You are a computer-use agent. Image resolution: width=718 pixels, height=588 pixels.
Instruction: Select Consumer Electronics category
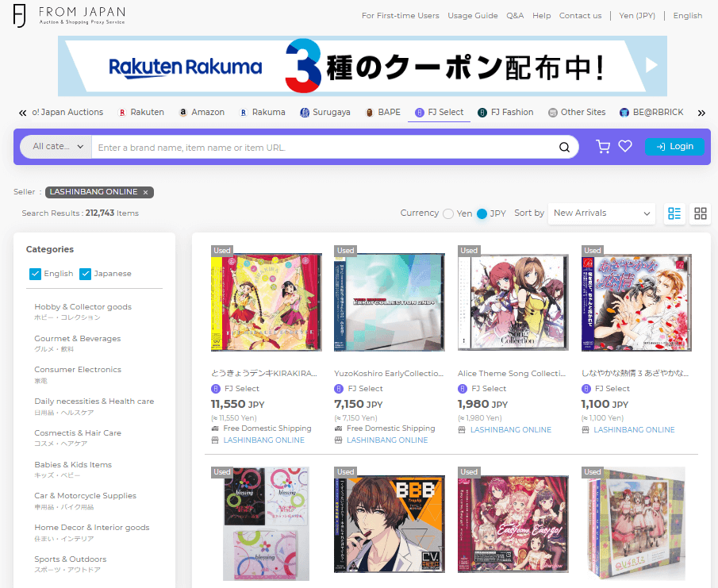[78, 370]
